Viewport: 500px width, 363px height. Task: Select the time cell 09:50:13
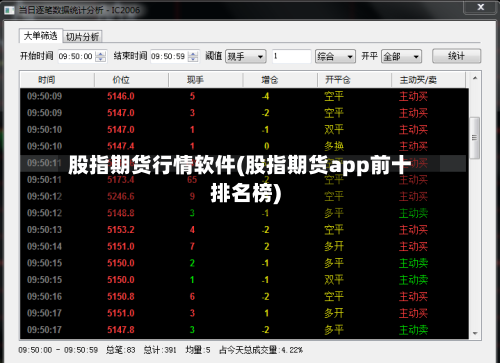44,230
